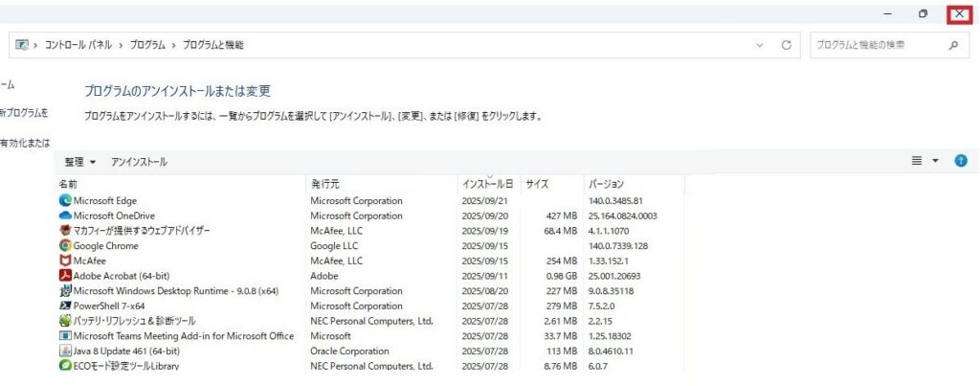Select the Google Chrome icon in list

point(65,246)
